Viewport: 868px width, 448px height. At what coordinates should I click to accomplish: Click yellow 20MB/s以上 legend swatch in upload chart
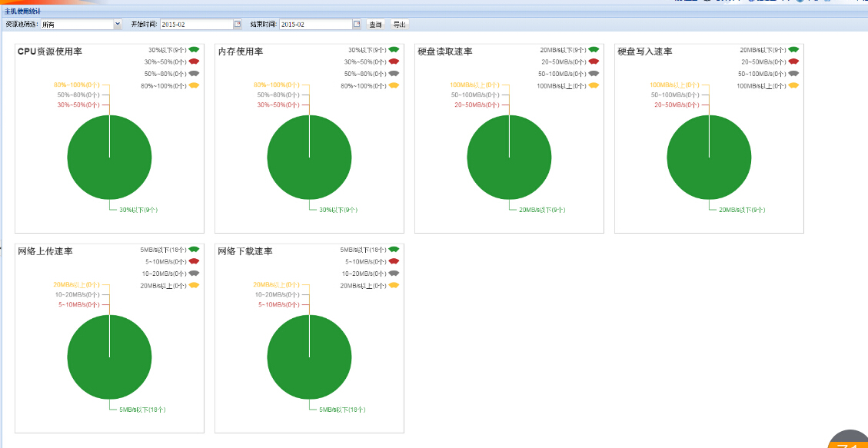click(194, 285)
